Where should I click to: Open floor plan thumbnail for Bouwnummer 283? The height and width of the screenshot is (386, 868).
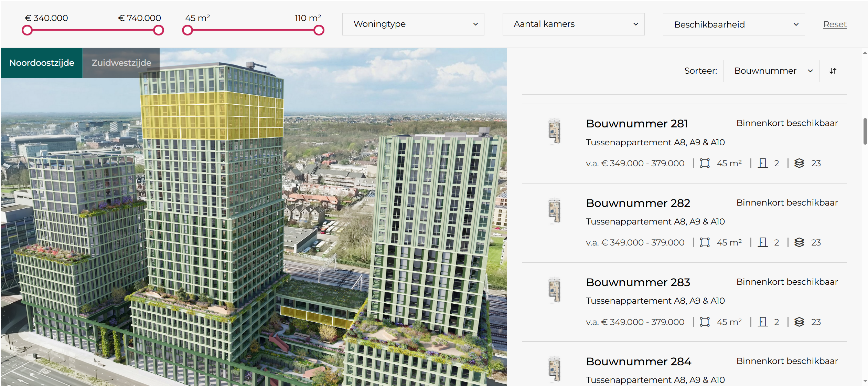point(555,290)
